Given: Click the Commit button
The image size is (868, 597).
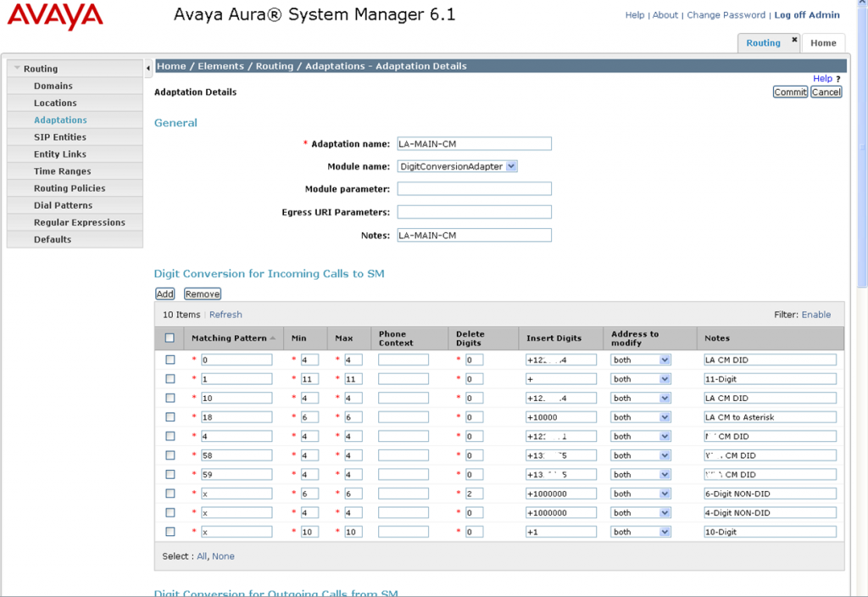Looking at the screenshot, I should (x=789, y=92).
